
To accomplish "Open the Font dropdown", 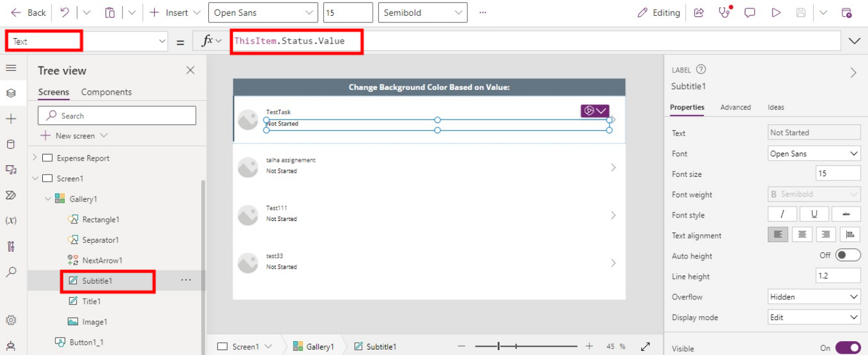I will 814,153.
